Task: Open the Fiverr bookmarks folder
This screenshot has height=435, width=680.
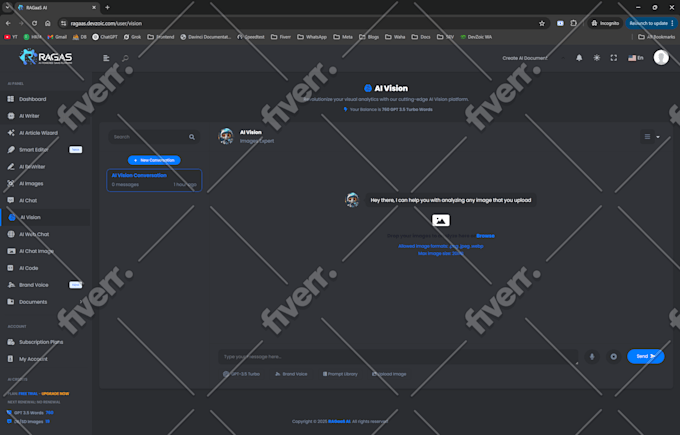Action: coord(281,37)
